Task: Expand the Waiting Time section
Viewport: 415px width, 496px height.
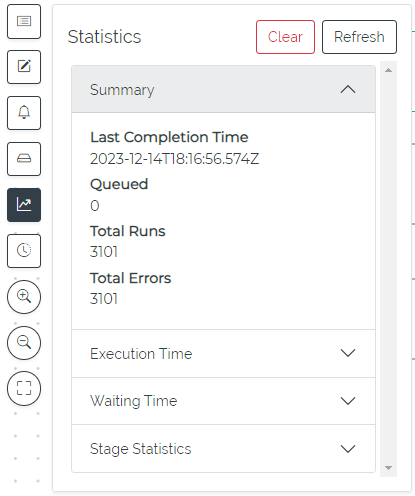Action: point(223,401)
